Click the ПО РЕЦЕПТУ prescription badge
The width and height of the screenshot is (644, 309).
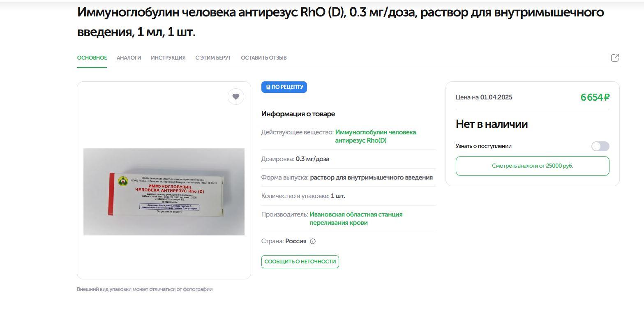pos(284,87)
